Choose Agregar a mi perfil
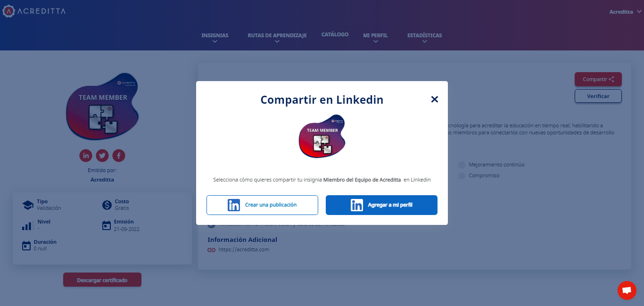 [x=381, y=205]
